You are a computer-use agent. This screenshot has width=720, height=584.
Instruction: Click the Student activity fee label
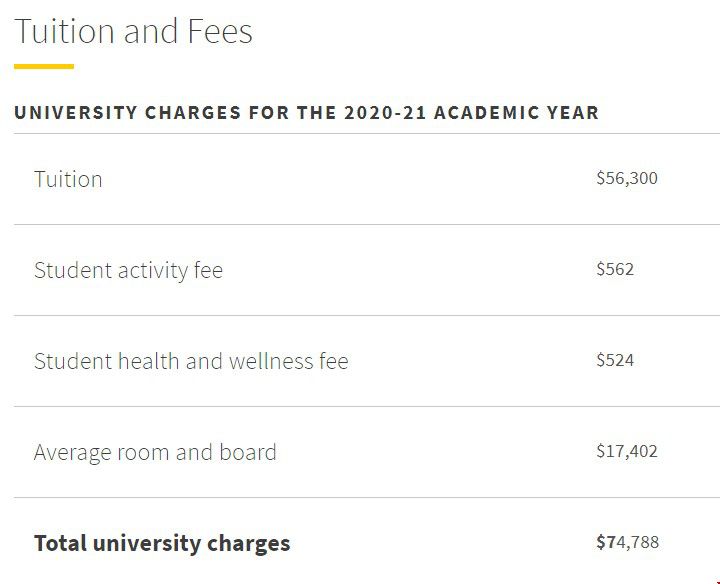tap(129, 270)
